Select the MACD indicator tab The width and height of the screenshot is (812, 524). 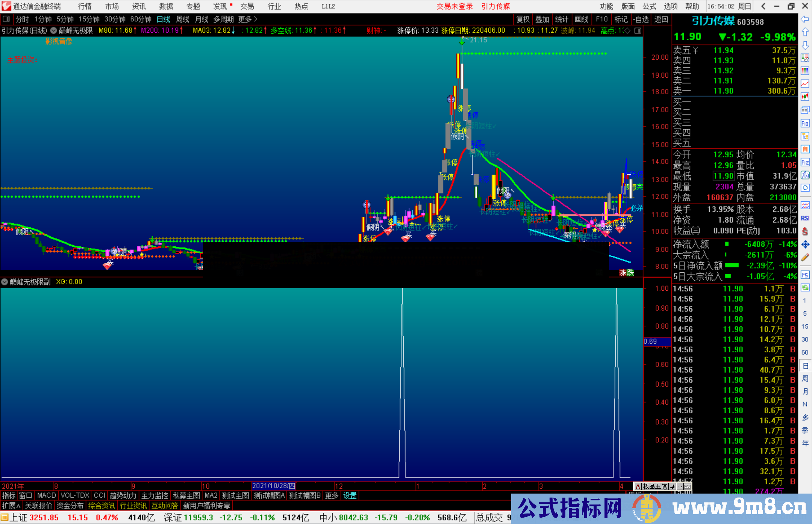pos(47,495)
